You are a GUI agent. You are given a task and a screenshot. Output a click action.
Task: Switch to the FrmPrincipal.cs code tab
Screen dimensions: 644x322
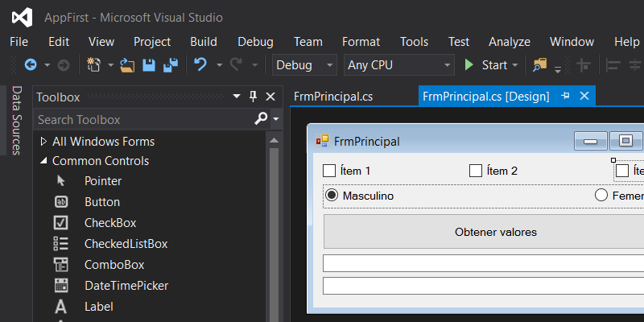tap(333, 97)
